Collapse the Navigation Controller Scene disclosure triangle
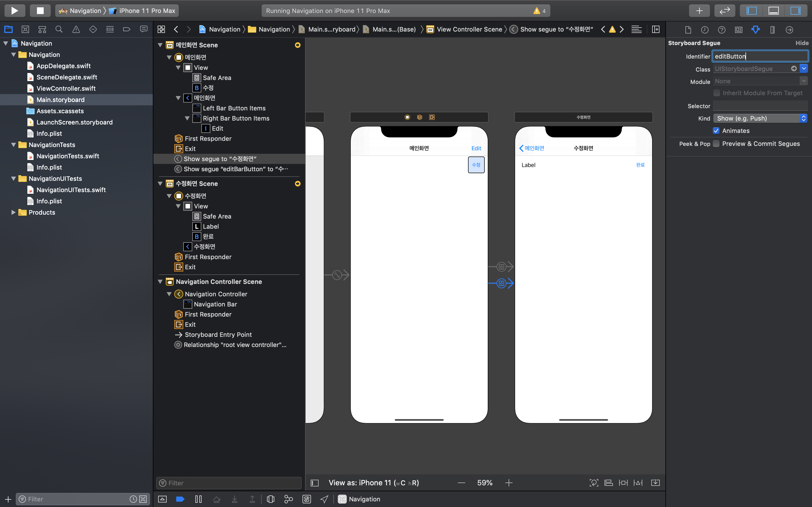 click(x=160, y=282)
